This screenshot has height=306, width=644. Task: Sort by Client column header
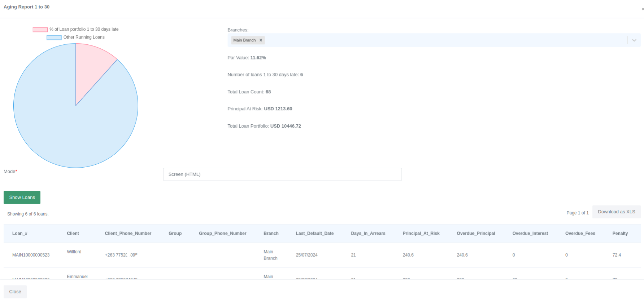pos(73,234)
